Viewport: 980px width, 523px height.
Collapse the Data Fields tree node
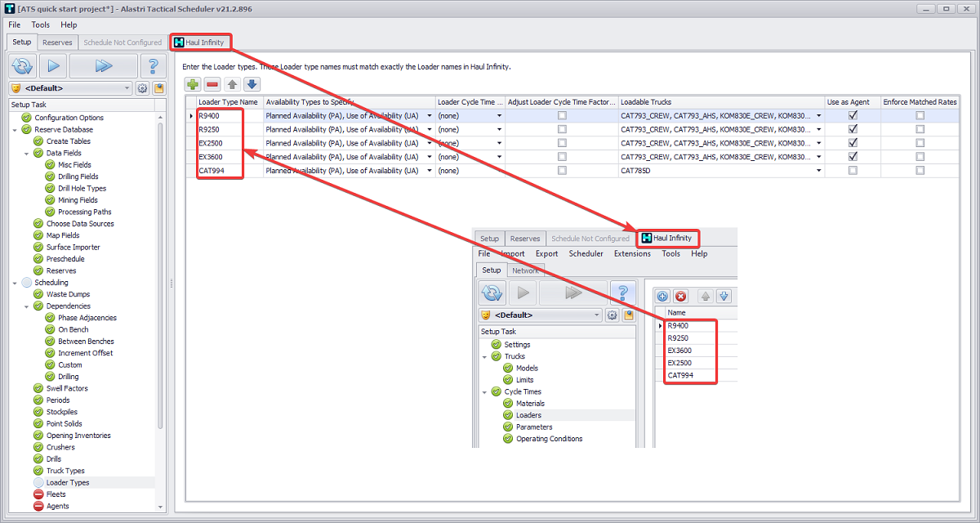tap(26, 153)
